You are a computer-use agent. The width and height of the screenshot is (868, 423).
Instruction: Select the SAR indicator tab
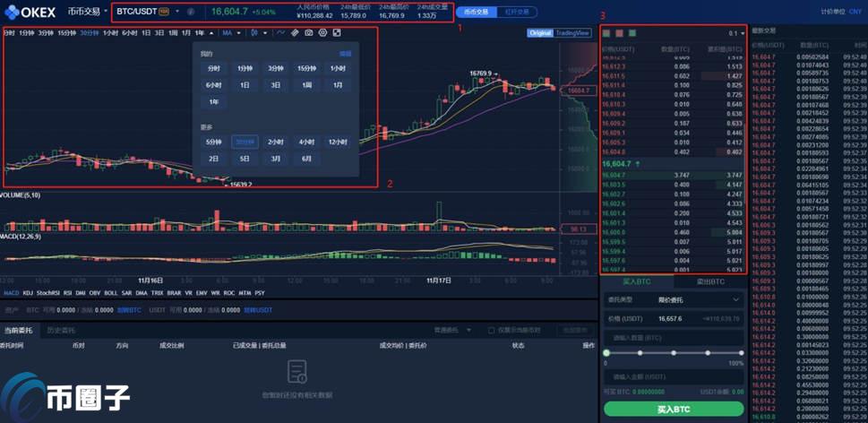click(127, 293)
